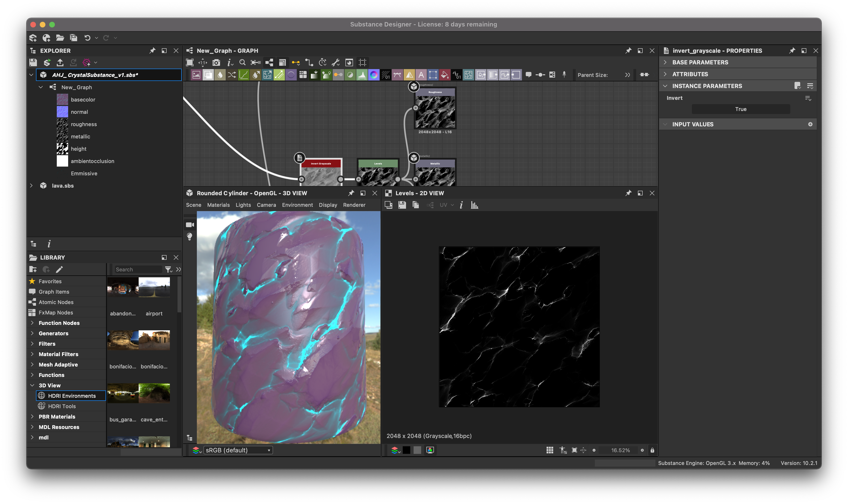Toggle the 2D view zoom lock
This screenshot has height=504, width=848.
pyautogui.click(x=652, y=450)
